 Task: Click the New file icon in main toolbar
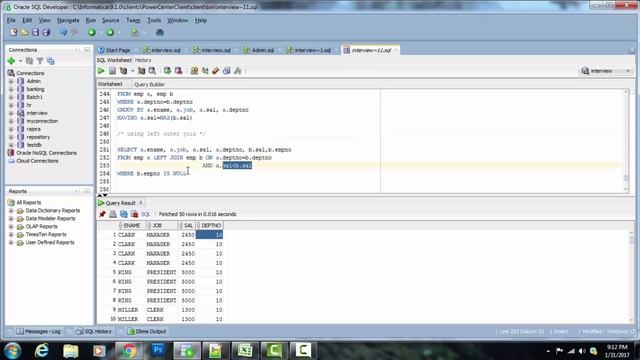point(13,32)
